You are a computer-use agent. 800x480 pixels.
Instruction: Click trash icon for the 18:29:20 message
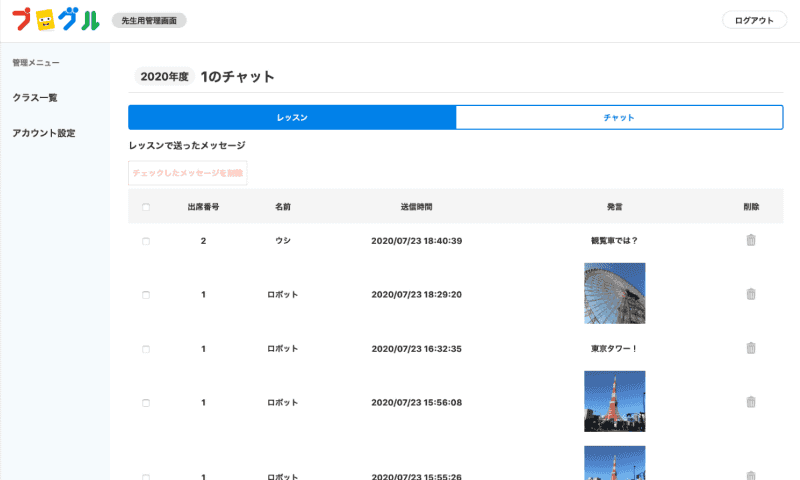coord(751,294)
